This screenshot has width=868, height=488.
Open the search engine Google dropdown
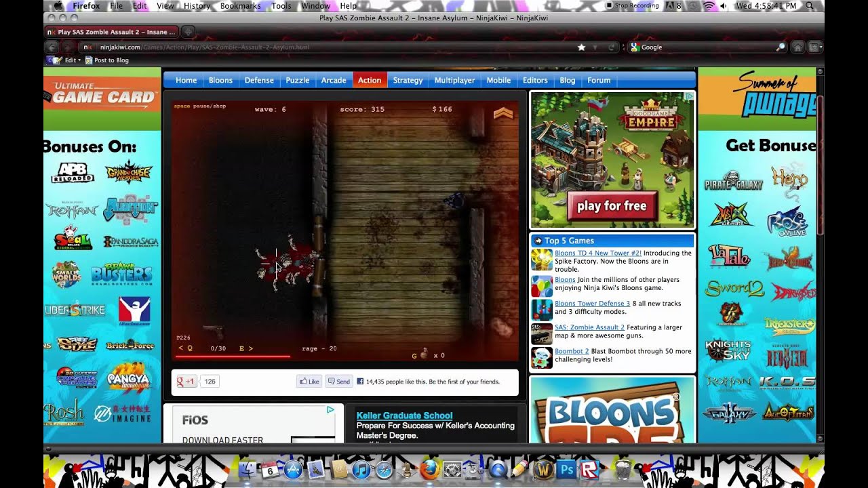635,47
